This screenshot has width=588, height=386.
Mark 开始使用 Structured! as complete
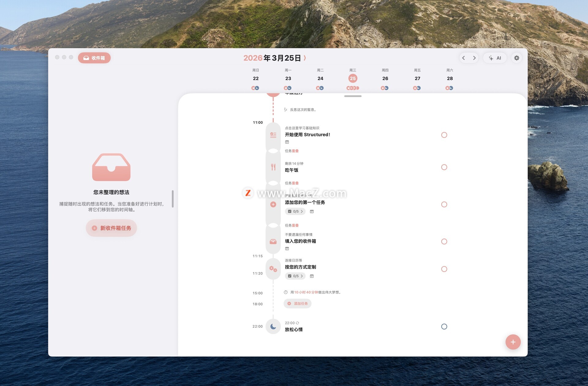click(444, 135)
